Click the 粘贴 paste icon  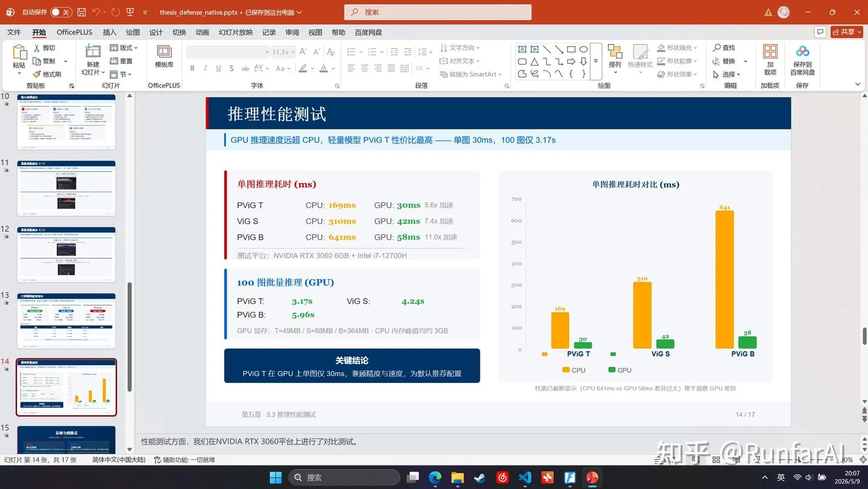pyautogui.click(x=19, y=53)
